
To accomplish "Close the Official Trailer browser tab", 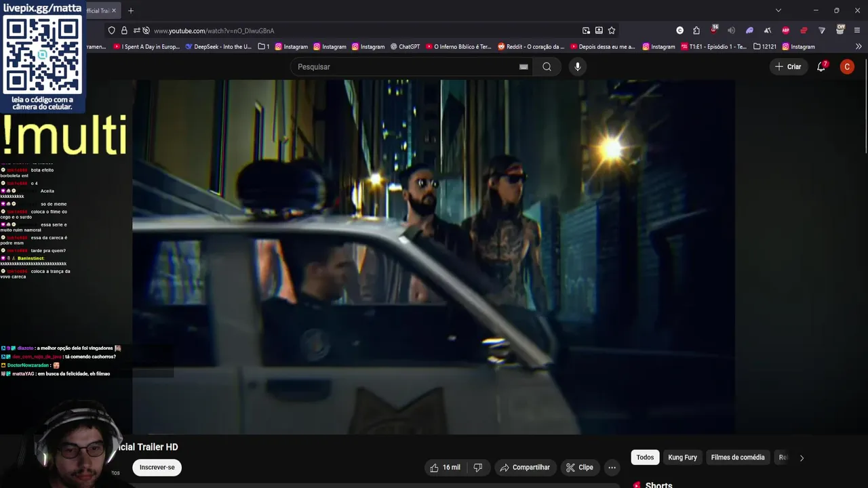I will 114,11.
